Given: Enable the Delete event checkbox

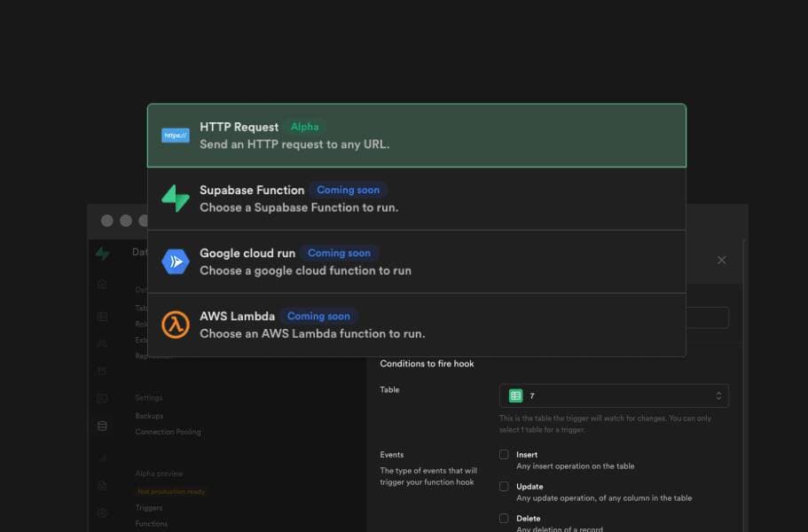Looking at the screenshot, I should [x=505, y=518].
